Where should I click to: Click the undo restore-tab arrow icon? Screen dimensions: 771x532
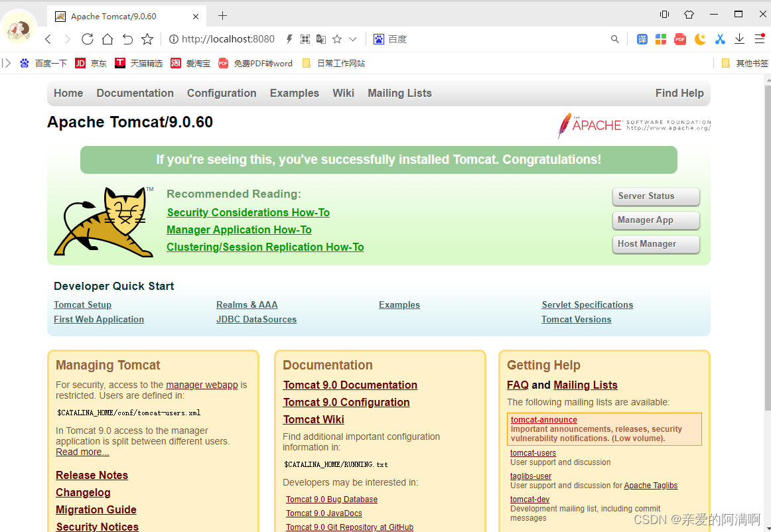(127, 39)
